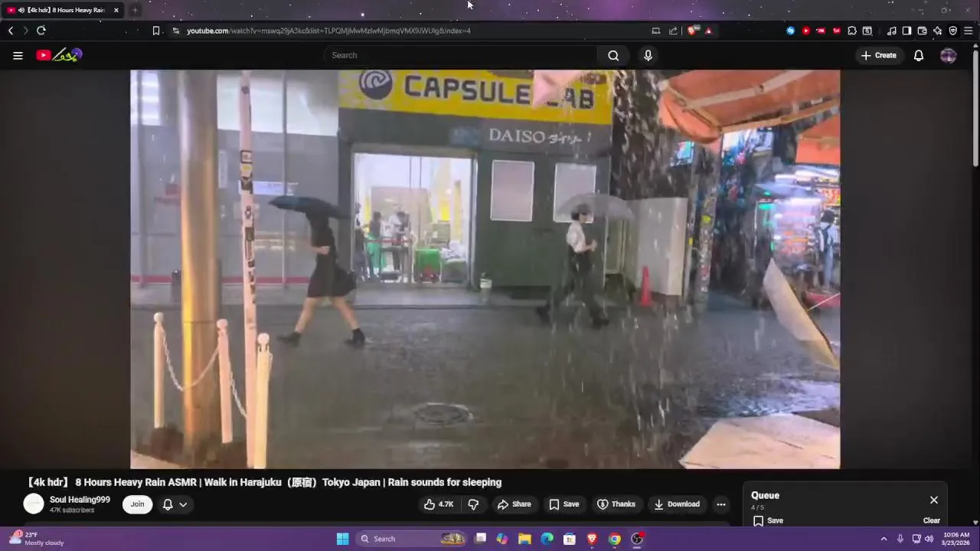Open OBS Studio from taskbar
This screenshot has width=980, height=551.
click(637, 539)
